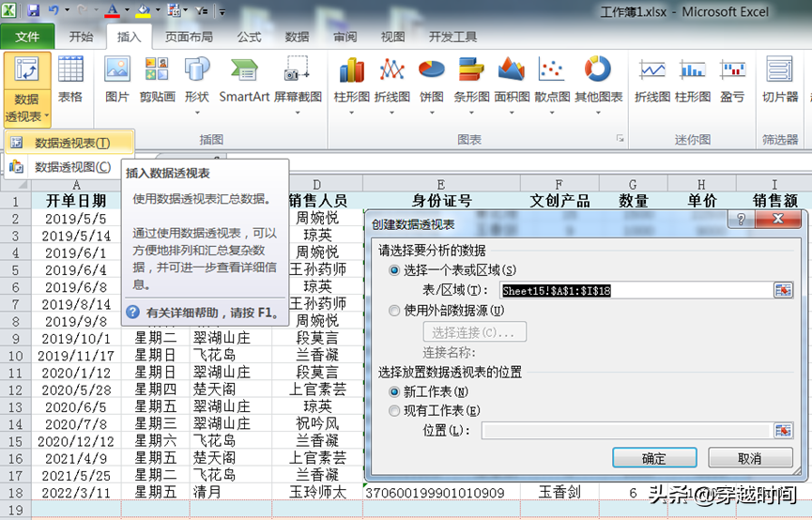Click the filter icon in the quick access toolbar

[202, 10]
